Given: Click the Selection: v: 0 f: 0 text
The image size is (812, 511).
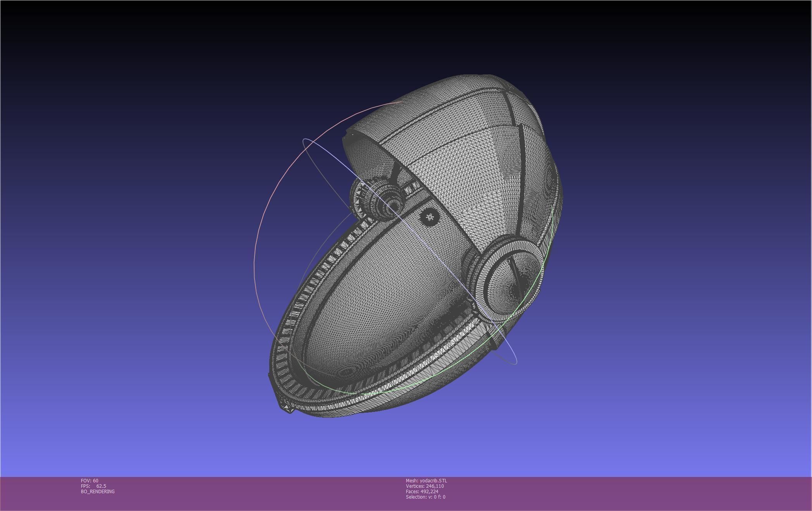Looking at the screenshot, I should tap(425, 497).
